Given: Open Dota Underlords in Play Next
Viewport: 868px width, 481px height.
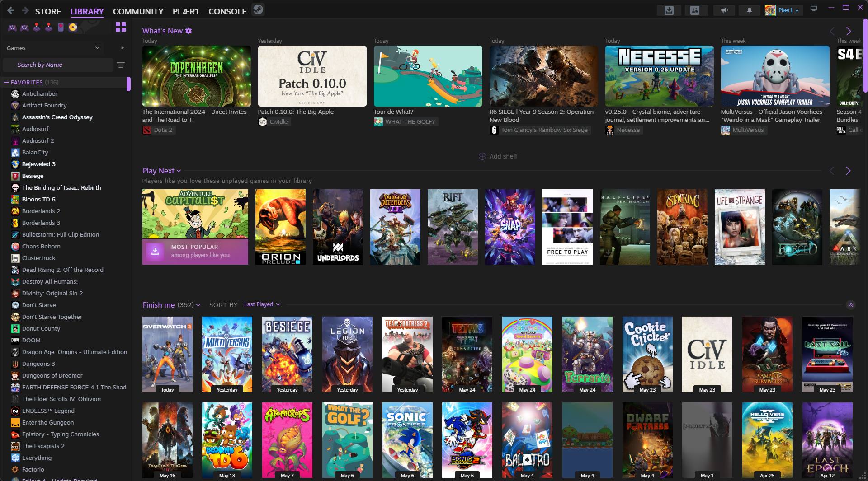Looking at the screenshot, I should (338, 227).
